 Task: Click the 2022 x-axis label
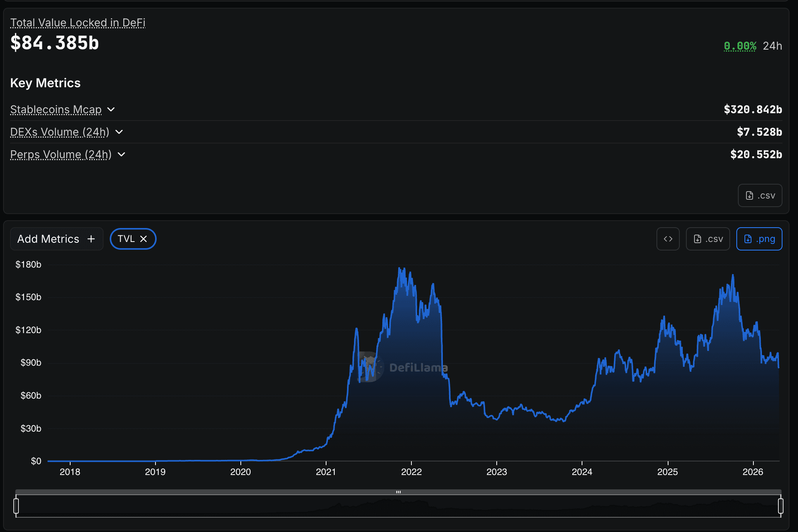click(x=411, y=472)
